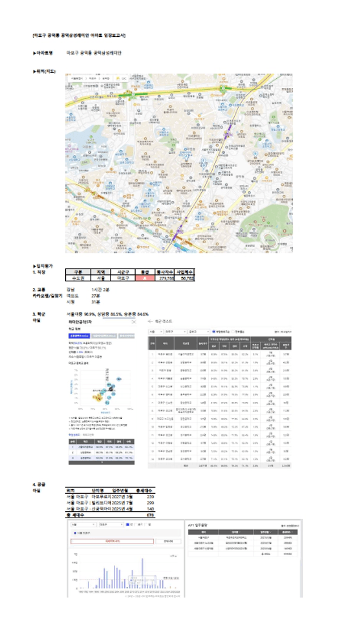363x644 pixels.
Task: Select the 학업성취도순 radio button
Action: (214, 331)
